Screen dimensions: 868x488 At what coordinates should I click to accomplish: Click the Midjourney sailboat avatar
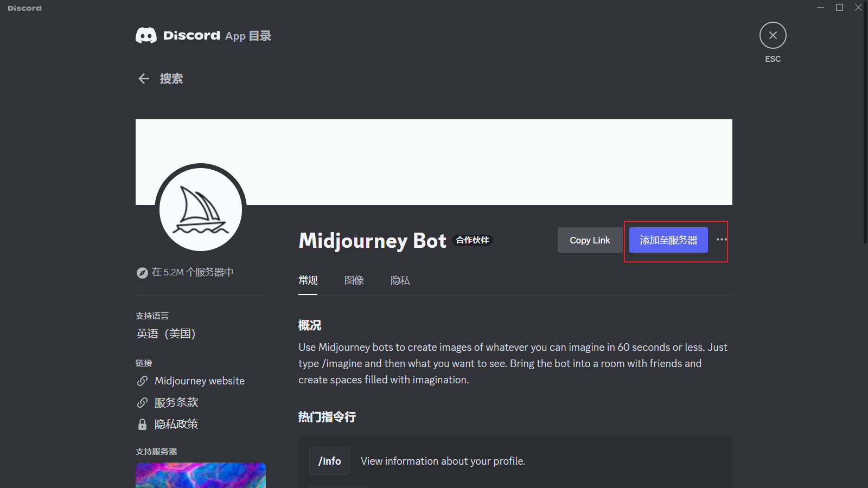click(x=201, y=209)
